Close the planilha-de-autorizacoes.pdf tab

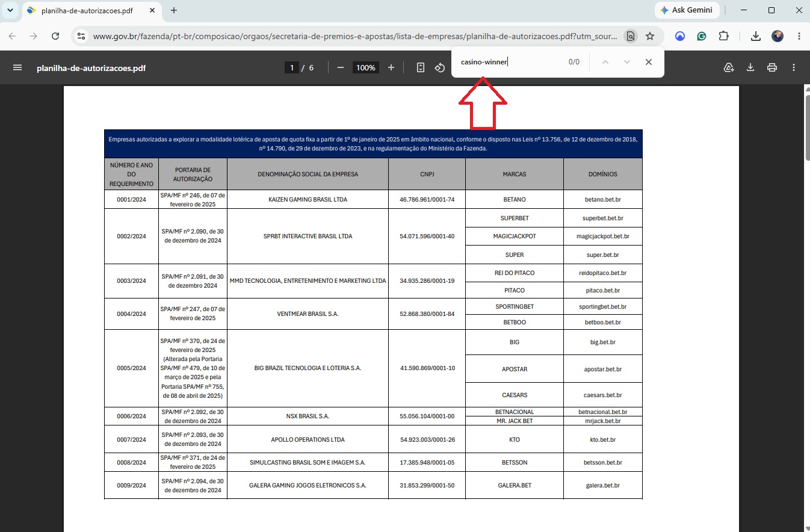(x=152, y=11)
